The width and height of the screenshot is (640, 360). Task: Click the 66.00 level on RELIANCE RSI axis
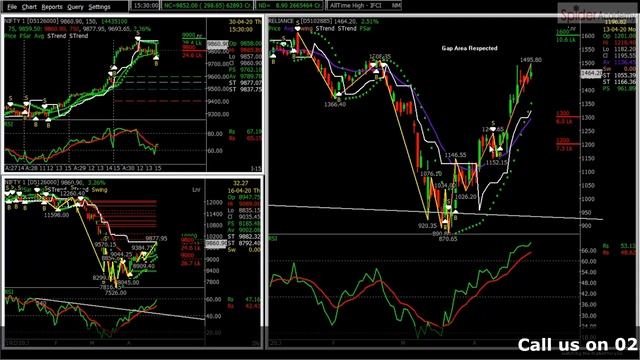[x=588, y=250]
